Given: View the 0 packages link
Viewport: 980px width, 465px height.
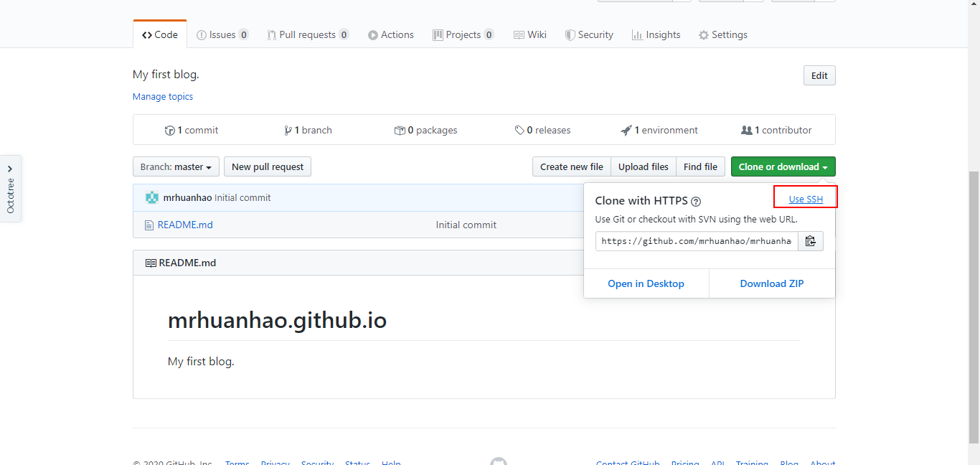Looking at the screenshot, I should pyautogui.click(x=426, y=130).
